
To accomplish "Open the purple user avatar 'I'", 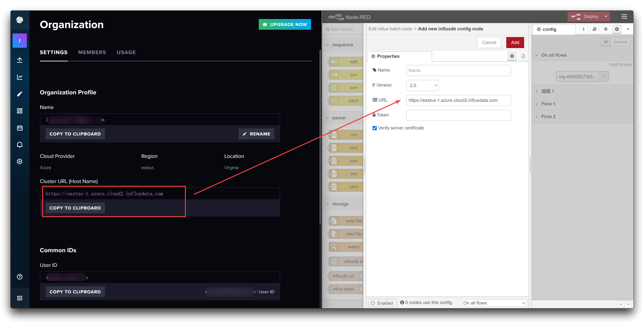I will tap(20, 40).
